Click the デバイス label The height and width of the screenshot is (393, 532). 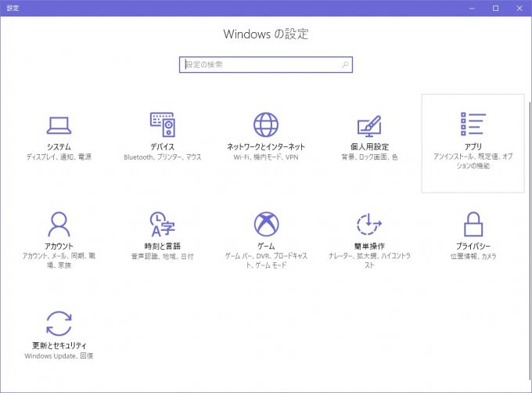[x=163, y=146]
